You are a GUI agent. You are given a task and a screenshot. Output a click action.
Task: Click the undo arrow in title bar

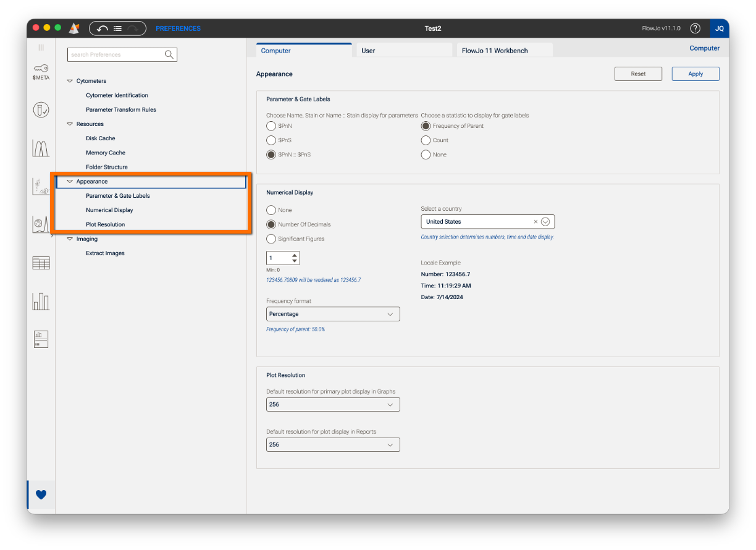(x=103, y=28)
